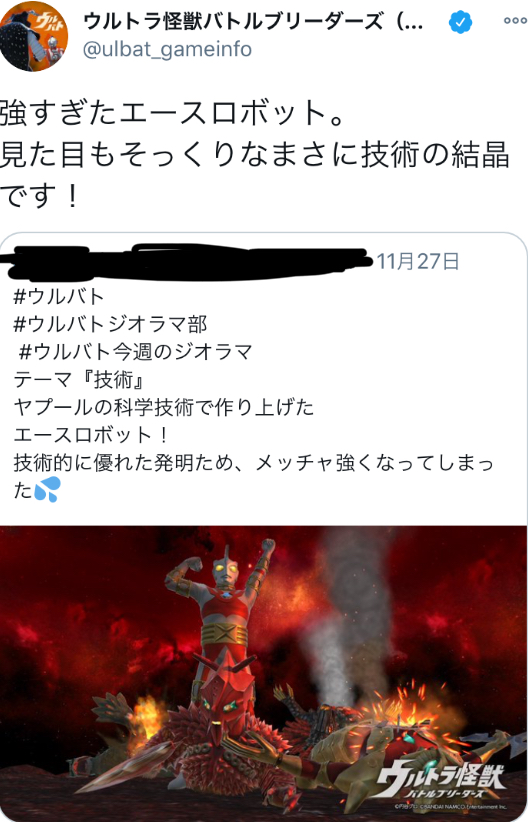Viewport: 528px width, 822px height.
Task: Open the #ウルバト hashtag
Action: [59, 297]
